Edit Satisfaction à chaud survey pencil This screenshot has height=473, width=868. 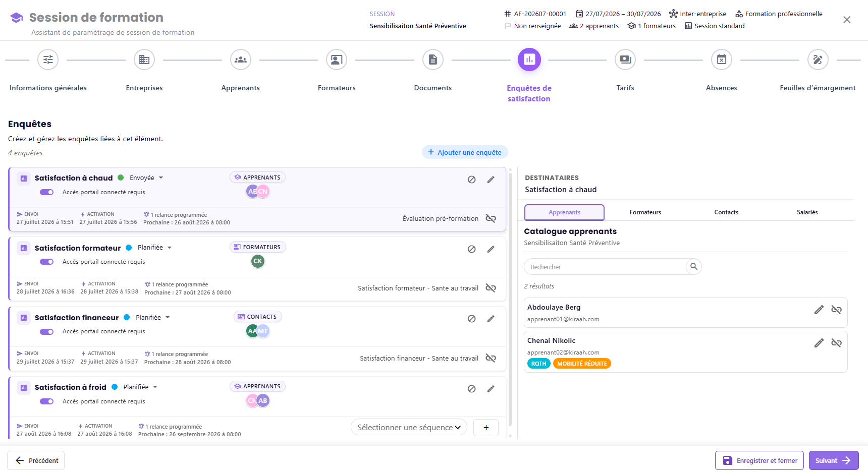491,180
